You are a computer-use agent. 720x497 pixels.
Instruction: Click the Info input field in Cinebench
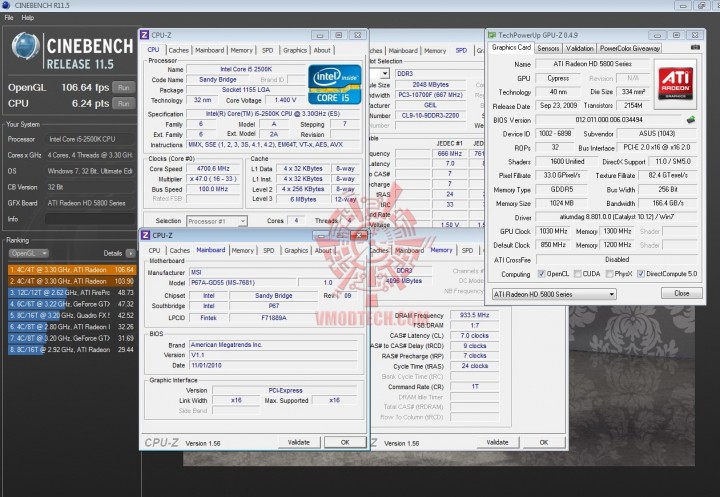pos(90,219)
